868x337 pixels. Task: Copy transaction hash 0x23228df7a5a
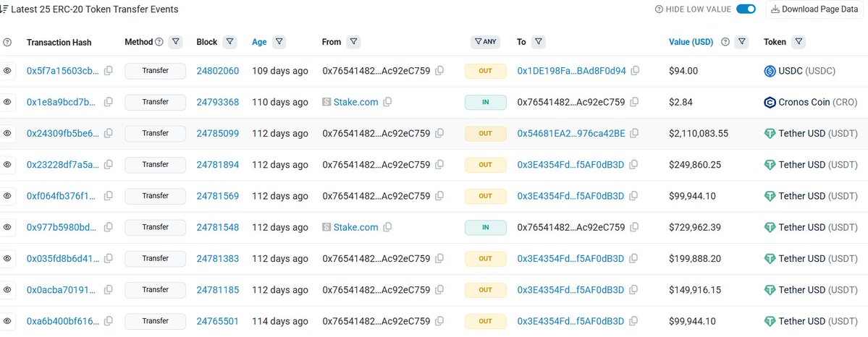point(109,164)
